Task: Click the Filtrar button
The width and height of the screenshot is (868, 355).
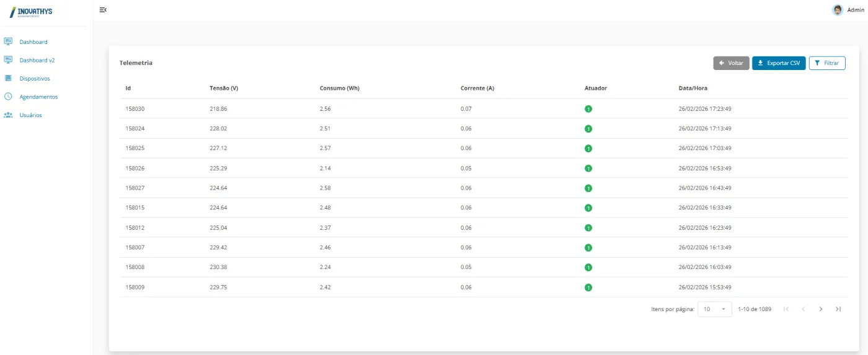Action: tap(827, 63)
